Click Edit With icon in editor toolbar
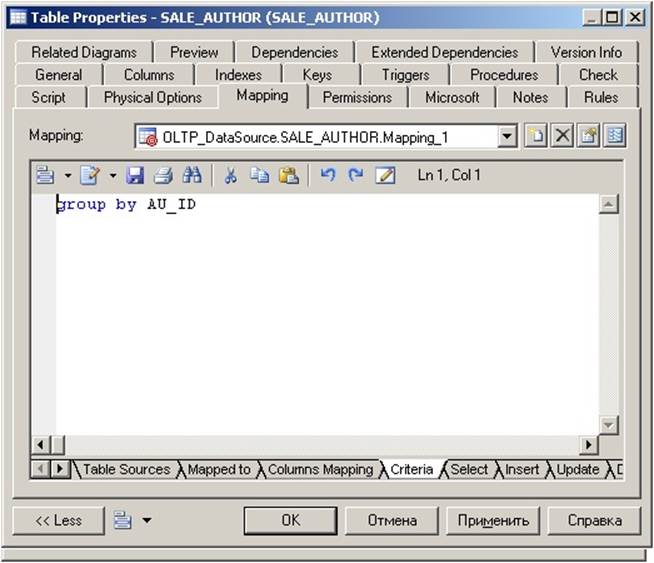The image size is (654, 563). click(x=90, y=175)
